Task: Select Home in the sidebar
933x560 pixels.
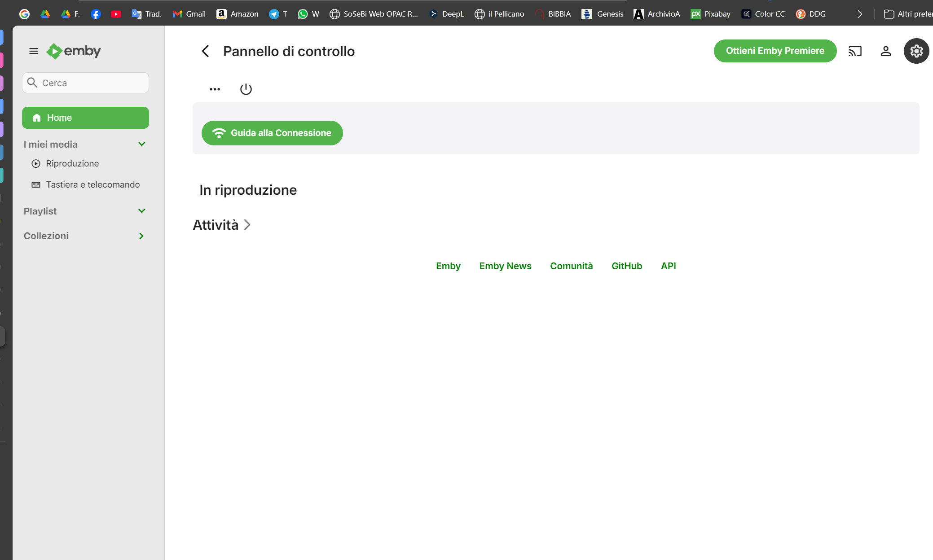Action: (x=85, y=118)
